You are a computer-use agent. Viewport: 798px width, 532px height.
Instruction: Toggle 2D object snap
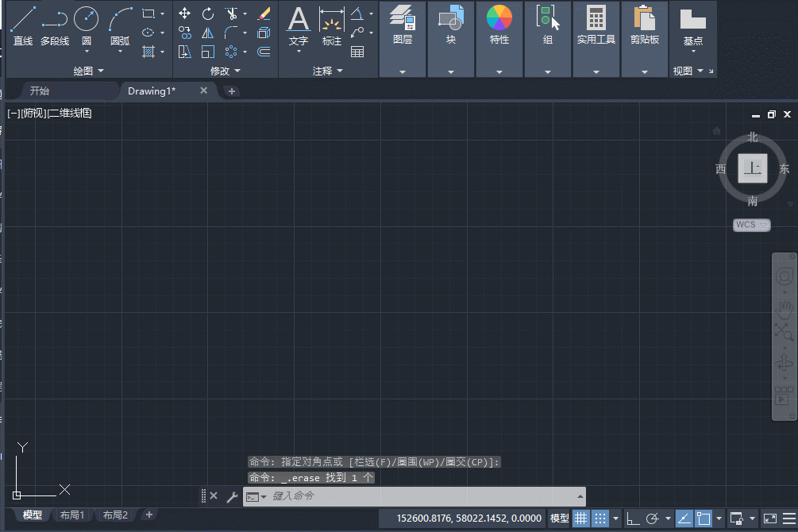704,519
